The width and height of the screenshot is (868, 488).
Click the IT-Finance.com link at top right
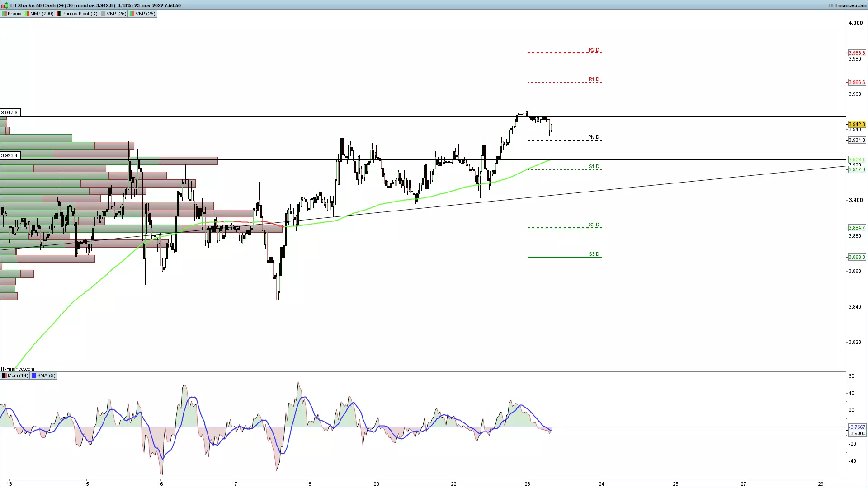[x=848, y=5]
